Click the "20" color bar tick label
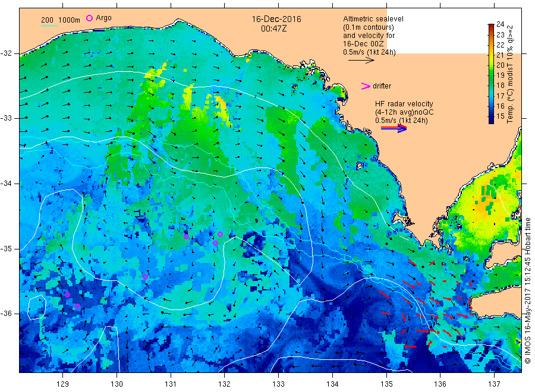The width and height of the screenshot is (535, 392). pos(500,65)
